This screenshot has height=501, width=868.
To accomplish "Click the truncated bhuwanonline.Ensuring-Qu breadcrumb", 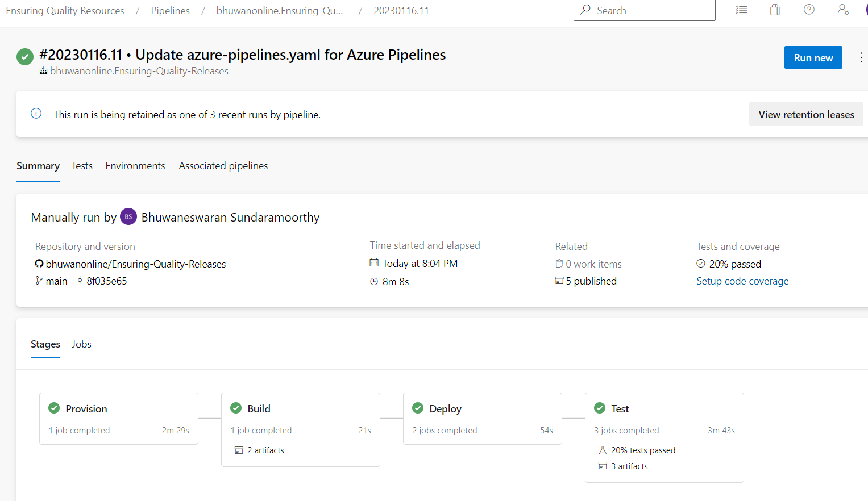I will pos(279,10).
